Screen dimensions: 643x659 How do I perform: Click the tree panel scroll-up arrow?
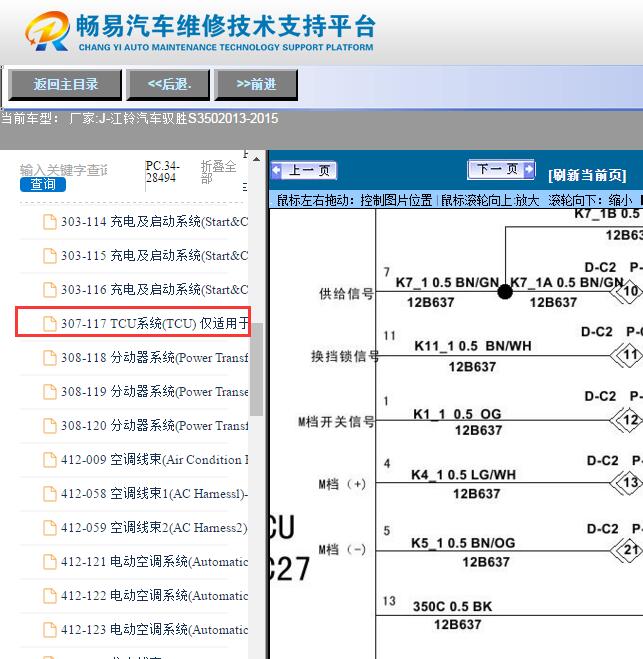click(256, 160)
